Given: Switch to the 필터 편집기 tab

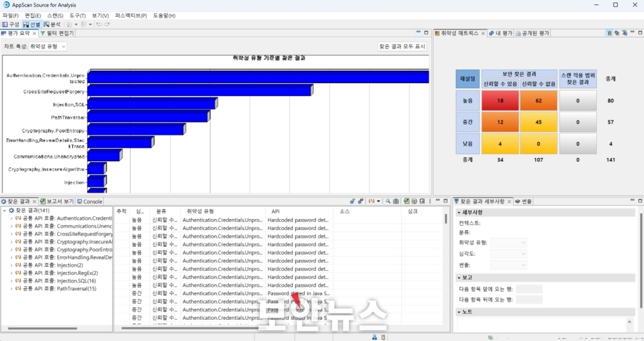Looking at the screenshot, I should pos(57,33).
